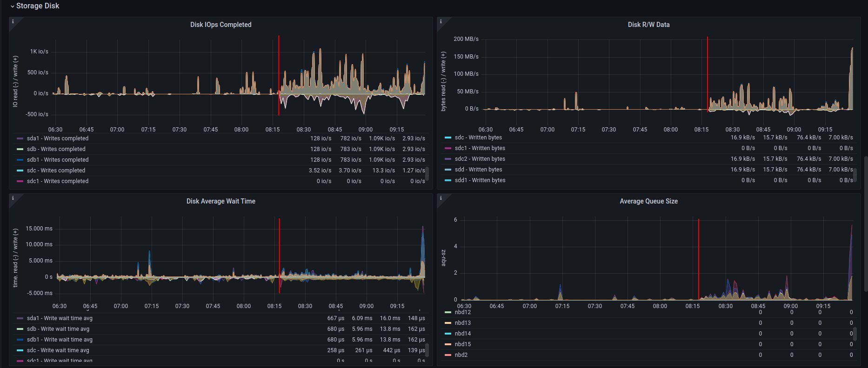
Task: Click color swatch for sdd - Written bytes
Action: click(x=448, y=170)
